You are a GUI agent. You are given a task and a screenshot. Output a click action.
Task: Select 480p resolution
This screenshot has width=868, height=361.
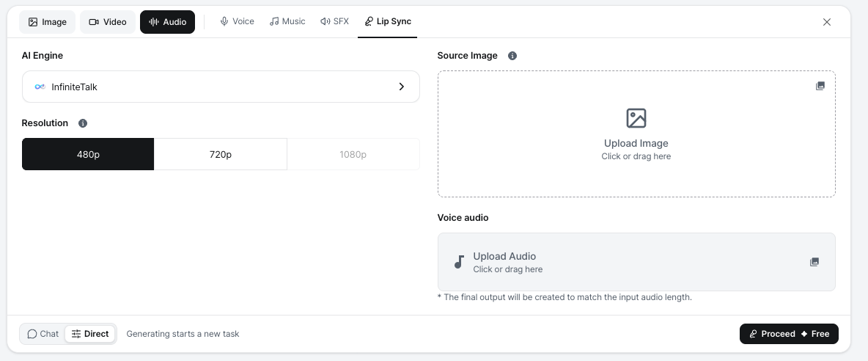click(x=88, y=155)
